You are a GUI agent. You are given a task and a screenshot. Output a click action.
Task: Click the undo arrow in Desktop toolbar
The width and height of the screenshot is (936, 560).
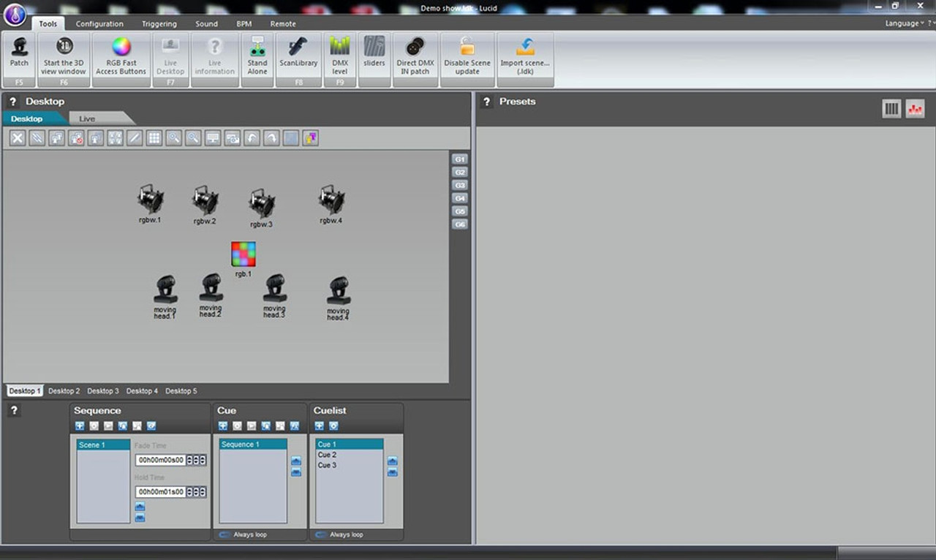point(252,137)
